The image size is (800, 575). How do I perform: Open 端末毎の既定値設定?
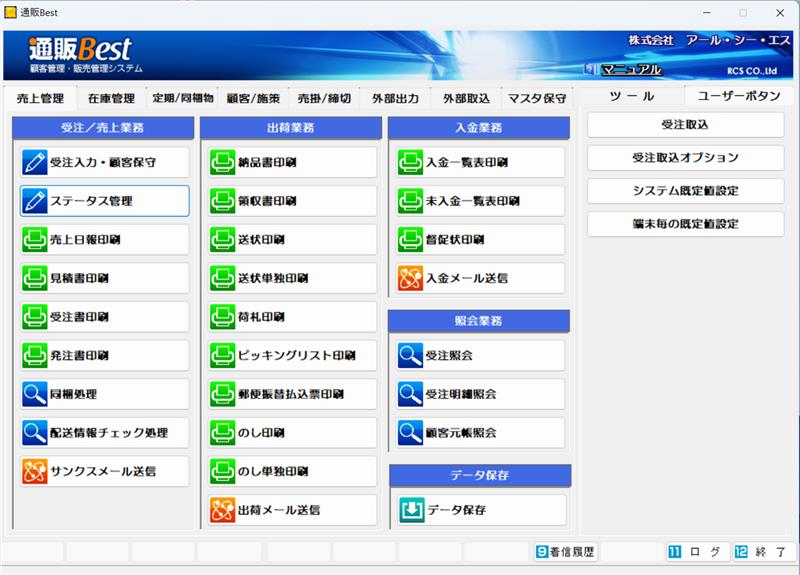[685, 224]
